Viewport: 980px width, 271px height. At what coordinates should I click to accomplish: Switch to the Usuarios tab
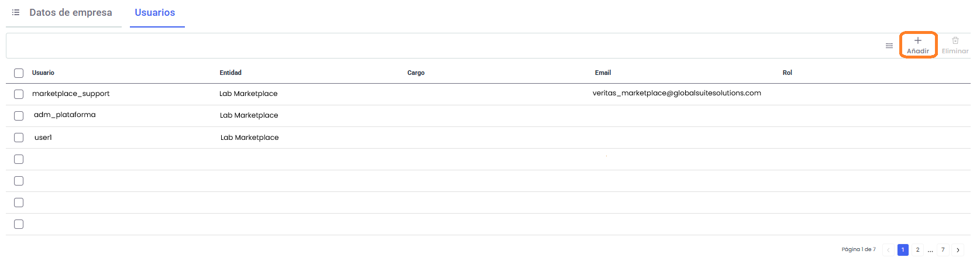155,13
